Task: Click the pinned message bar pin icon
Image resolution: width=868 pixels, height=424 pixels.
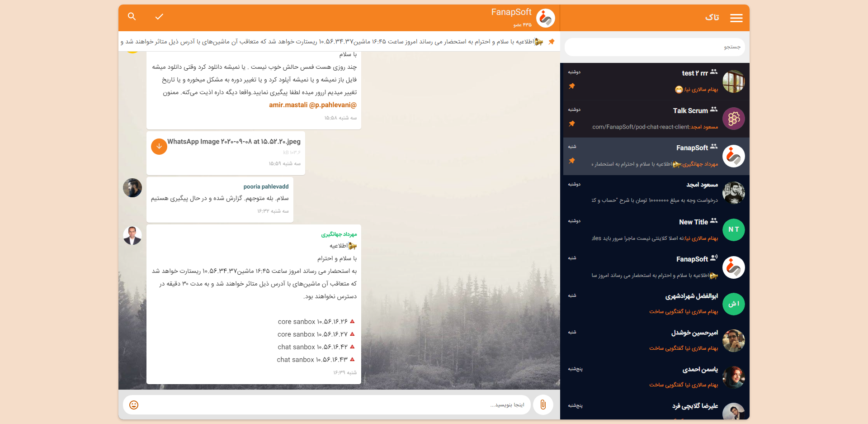Action: tap(551, 42)
